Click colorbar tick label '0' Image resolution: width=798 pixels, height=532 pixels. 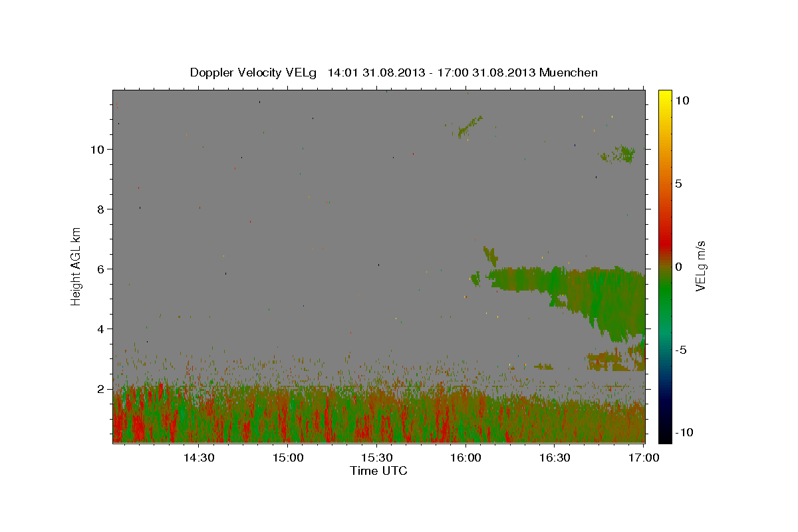678,267
